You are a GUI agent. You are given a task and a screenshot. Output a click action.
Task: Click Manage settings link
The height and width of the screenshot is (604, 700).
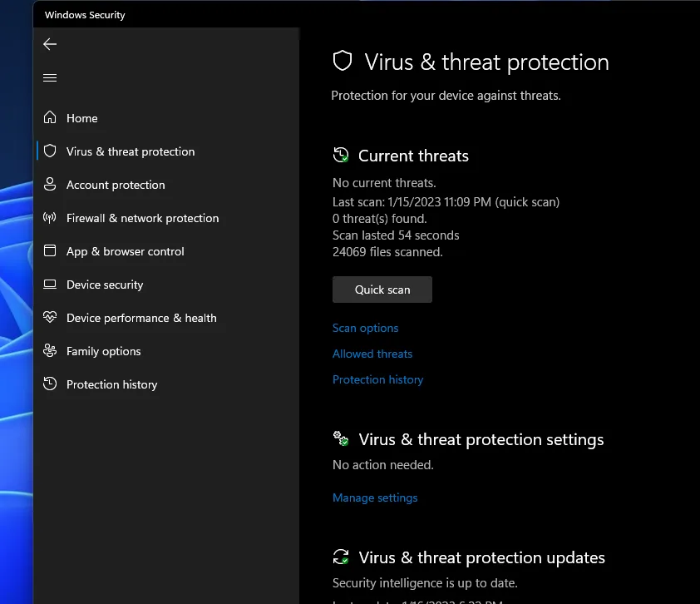[375, 498]
